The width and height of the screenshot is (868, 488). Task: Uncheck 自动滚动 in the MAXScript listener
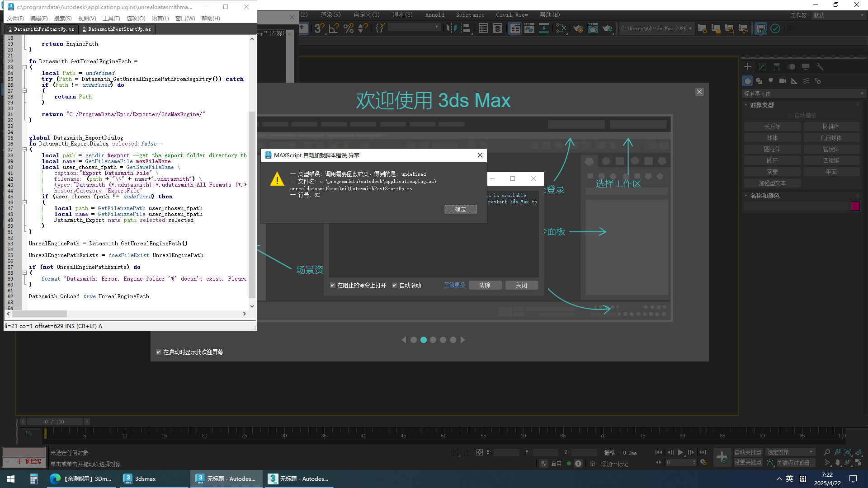coord(395,285)
